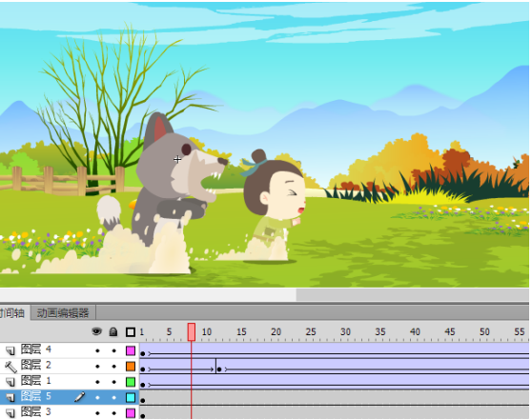This screenshot has height=419, width=532.
Task: Click the cyan outline color swatch of 图层 5
Action: (x=131, y=398)
